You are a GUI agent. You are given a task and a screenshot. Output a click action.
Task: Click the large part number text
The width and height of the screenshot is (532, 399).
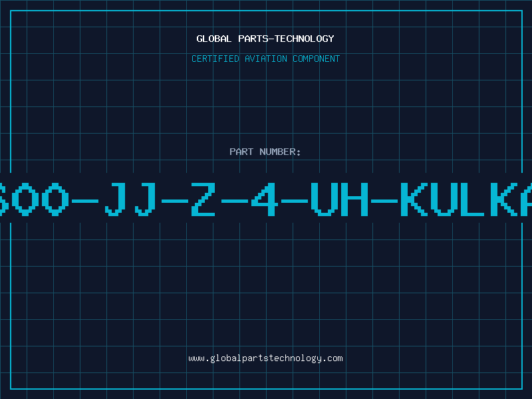point(266,199)
